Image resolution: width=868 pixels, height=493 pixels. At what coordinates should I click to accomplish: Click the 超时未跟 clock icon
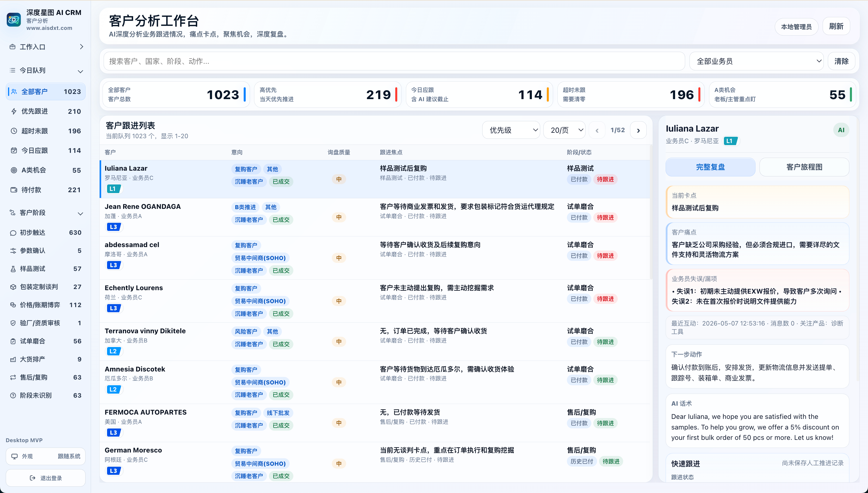(14, 131)
